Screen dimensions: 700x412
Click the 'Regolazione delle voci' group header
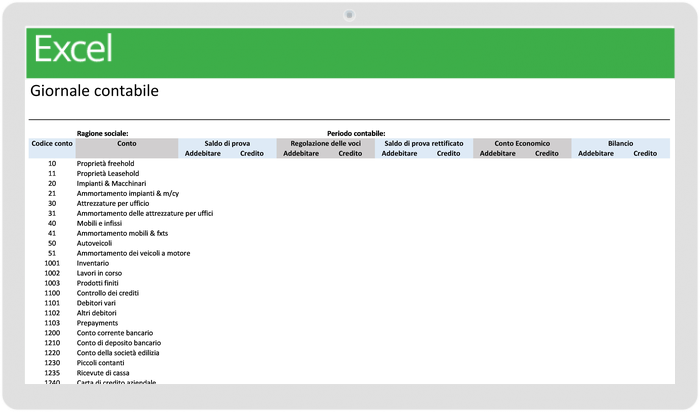click(325, 143)
